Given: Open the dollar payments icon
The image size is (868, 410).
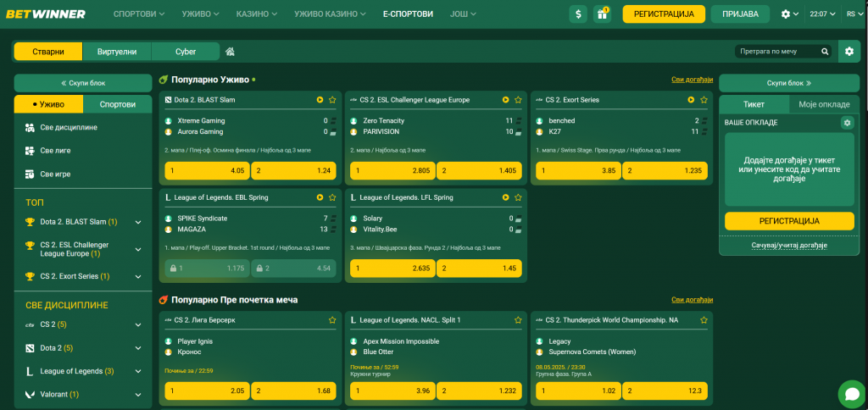Looking at the screenshot, I should 578,14.
